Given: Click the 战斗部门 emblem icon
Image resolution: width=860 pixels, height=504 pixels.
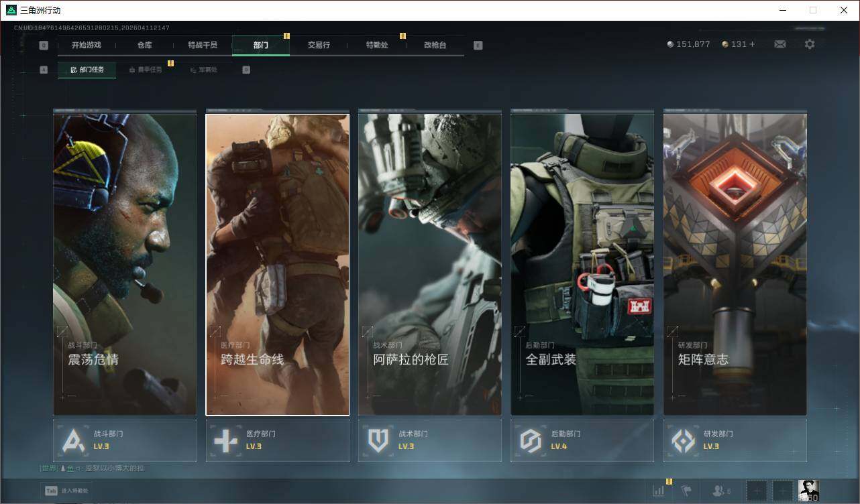Looking at the screenshot, I should point(73,440).
